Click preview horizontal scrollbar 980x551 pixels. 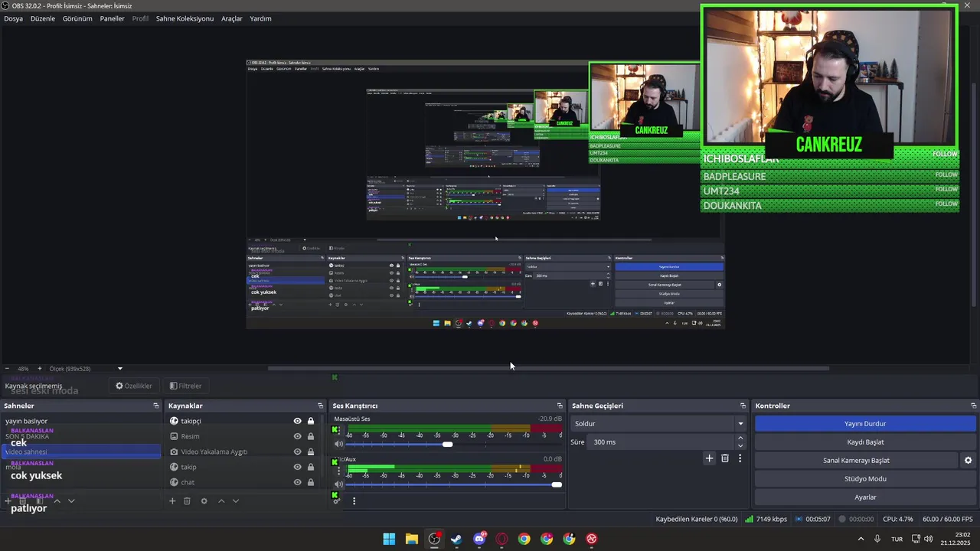point(548,369)
